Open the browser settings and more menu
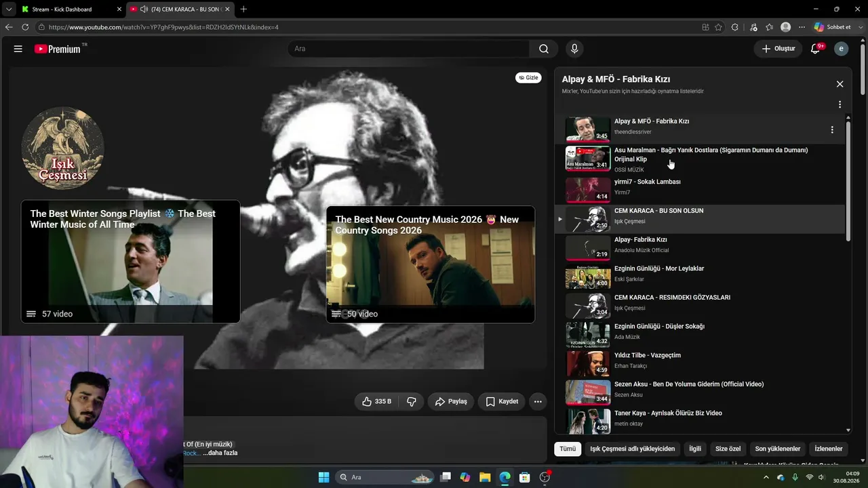The image size is (868, 488). tap(802, 27)
